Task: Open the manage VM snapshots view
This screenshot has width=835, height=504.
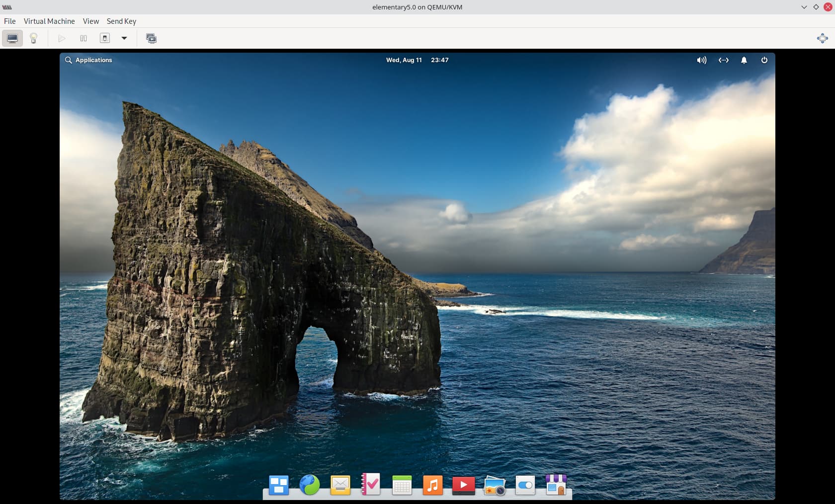Action: point(151,38)
